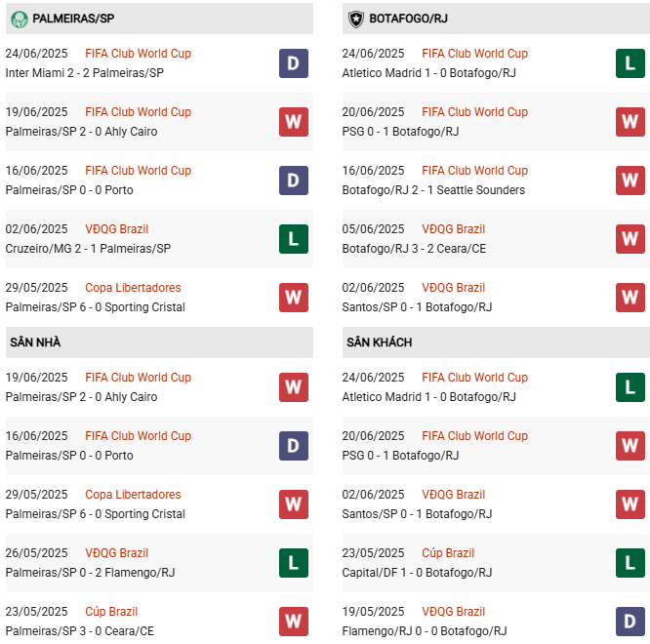This screenshot has width=650, height=644.
Task: Click the win badge for Seattle Sounders match
Action: 630,181
